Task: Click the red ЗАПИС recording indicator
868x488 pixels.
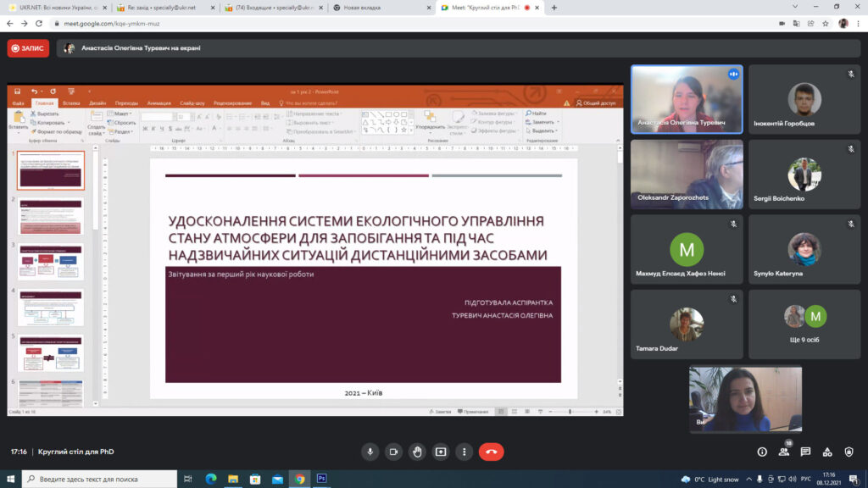Action: [28, 48]
